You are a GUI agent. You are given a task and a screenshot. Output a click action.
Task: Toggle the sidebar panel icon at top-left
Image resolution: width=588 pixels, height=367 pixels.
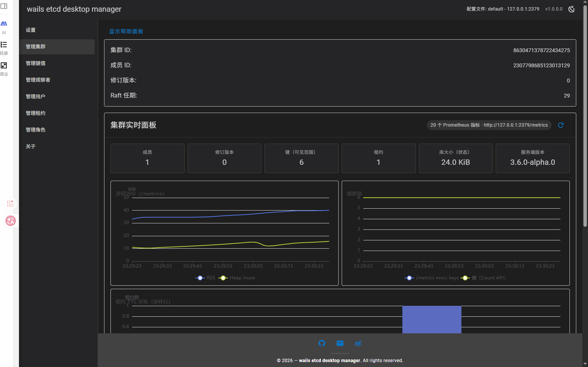point(4,6)
